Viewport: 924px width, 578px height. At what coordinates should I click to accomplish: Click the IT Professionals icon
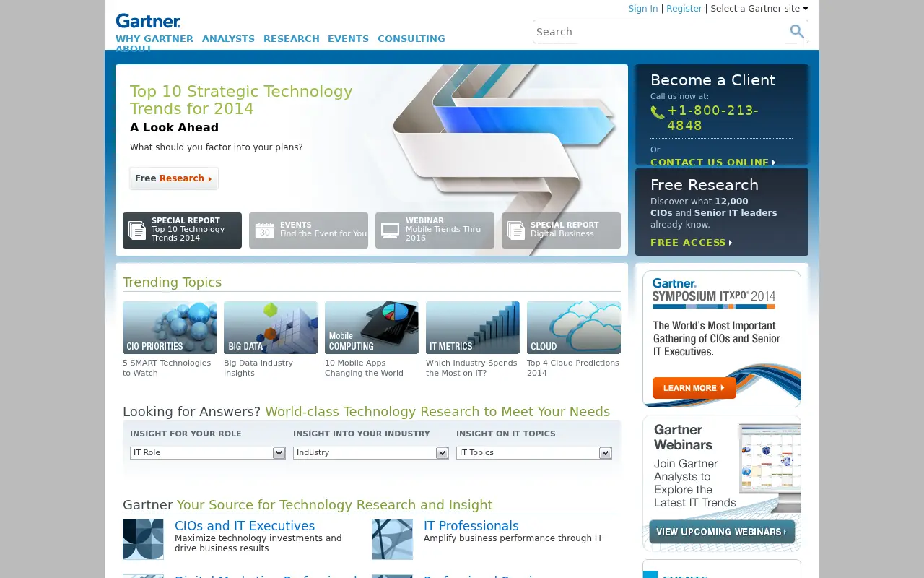pos(392,539)
